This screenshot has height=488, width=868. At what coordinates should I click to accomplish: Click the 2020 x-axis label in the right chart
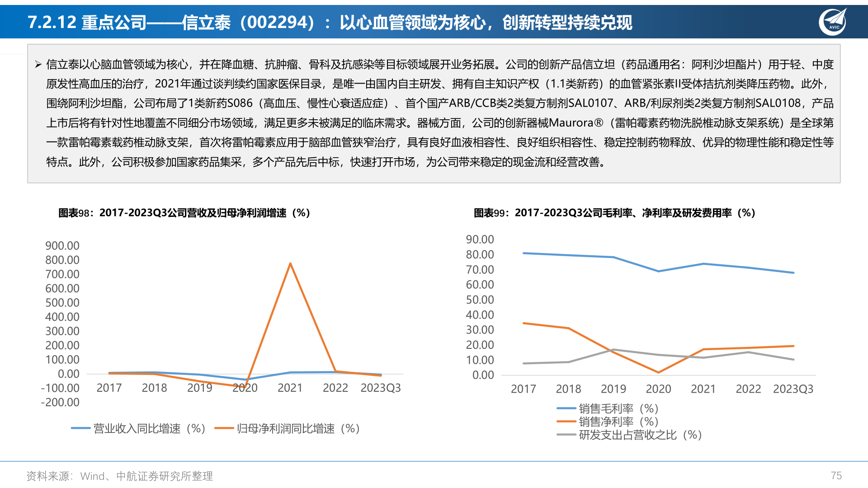coord(659,389)
